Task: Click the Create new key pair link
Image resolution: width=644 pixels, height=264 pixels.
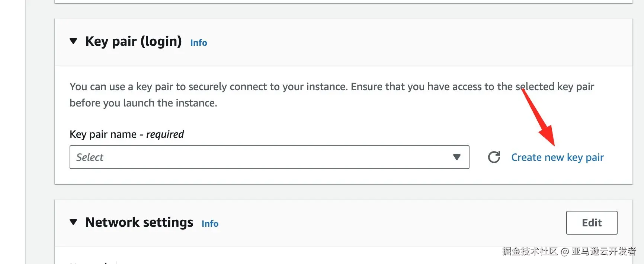Action: pyautogui.click(x=557, y=158)
